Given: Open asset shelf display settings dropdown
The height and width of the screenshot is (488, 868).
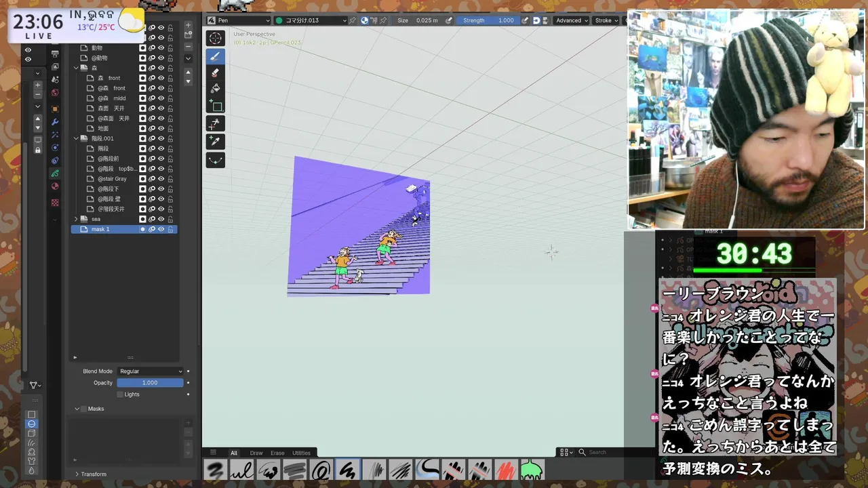Looking at the screenshot, I should click(x=567, y=452).
